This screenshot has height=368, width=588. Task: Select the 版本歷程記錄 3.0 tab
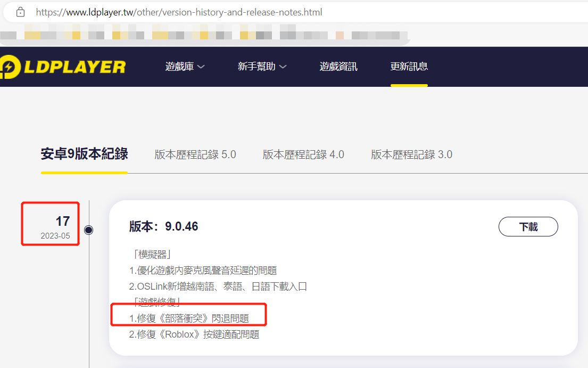[411, 154]
